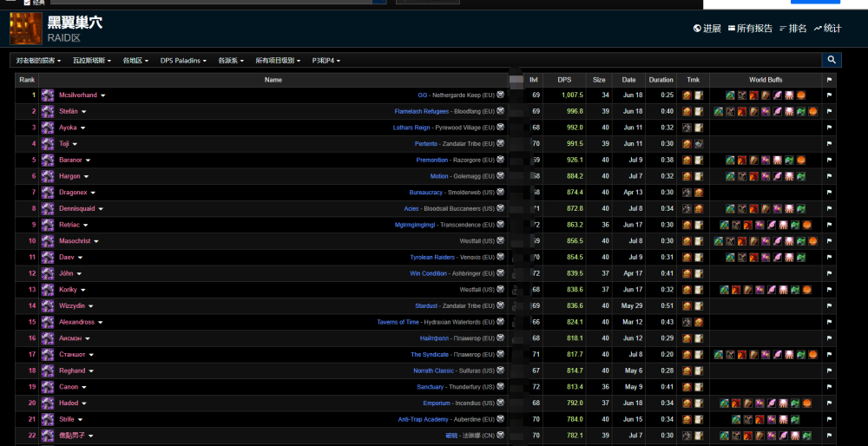Toggle the 经典 checkbox at the top
868x446 pixels.
pos(27,3)
